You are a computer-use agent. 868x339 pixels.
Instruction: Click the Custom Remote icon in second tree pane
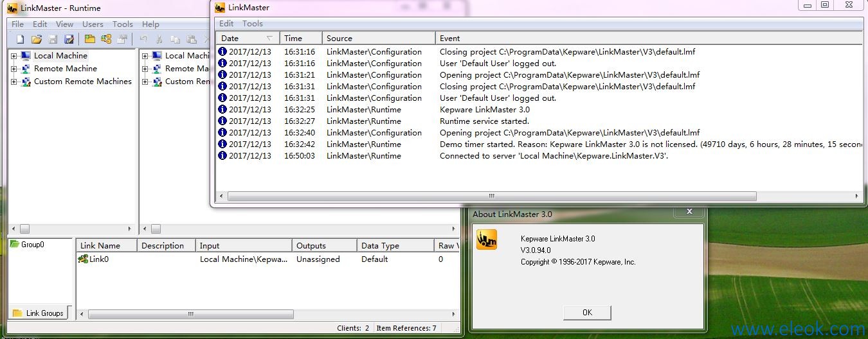(157, 82)
